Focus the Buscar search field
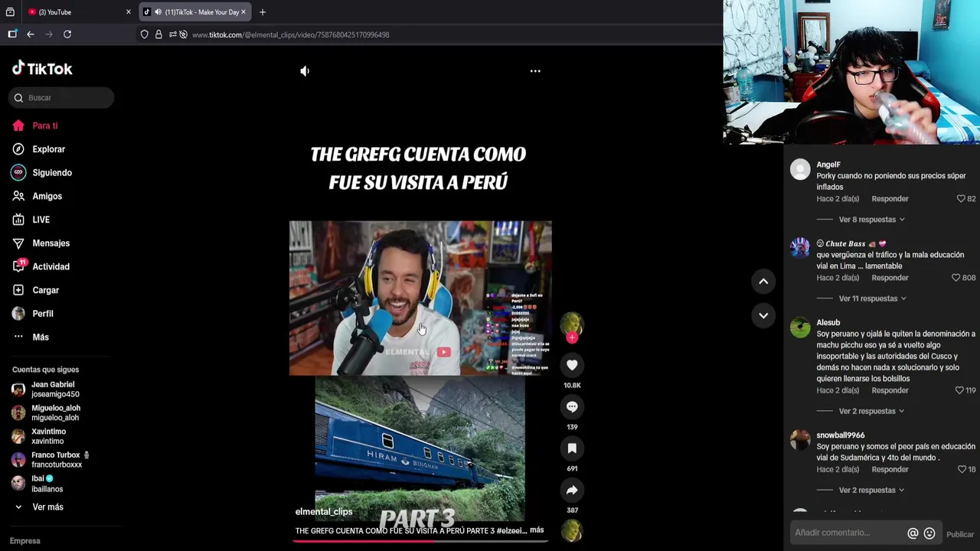The image size is (980, 551). pyautogui.click(x=61, y=98)
